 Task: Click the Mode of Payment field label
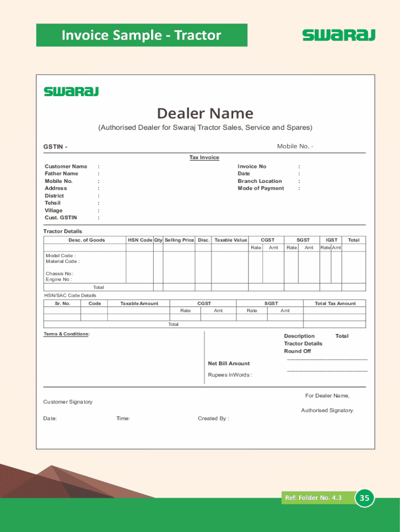261,188
